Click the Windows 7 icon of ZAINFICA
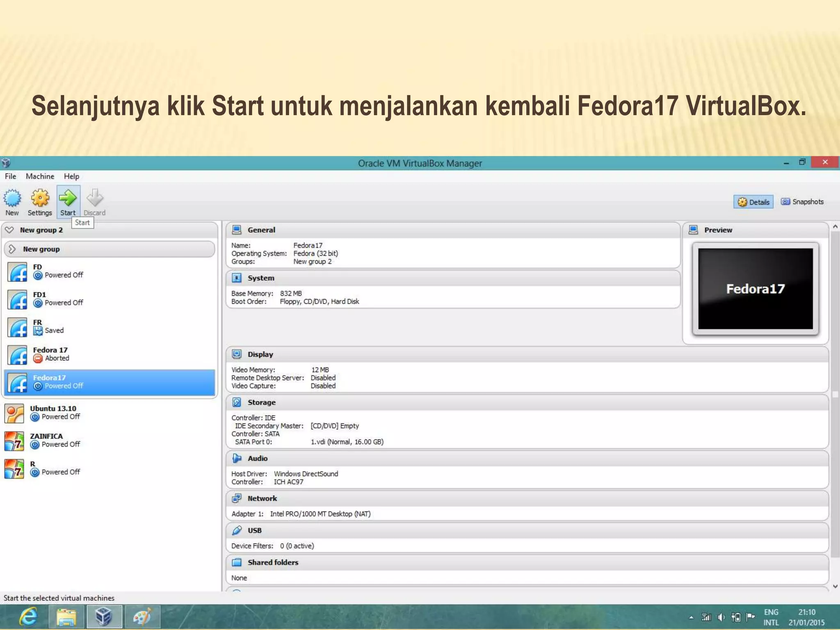Image resolution: width=840 pixels, height=630 pixels. point(14,441)
